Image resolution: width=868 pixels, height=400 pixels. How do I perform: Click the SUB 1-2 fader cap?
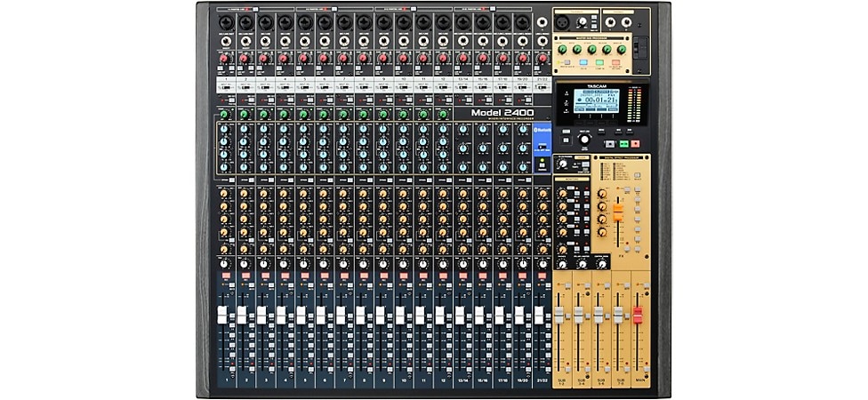(x=559, y=316)
